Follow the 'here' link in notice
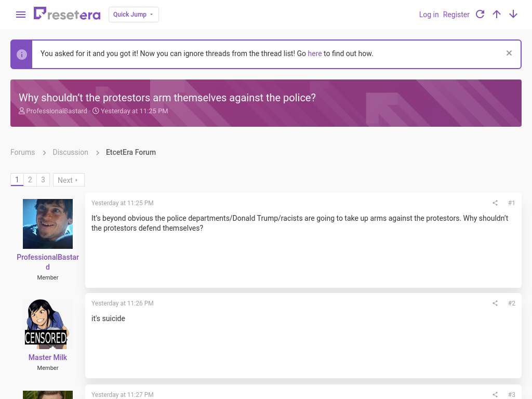The image size is (532, 399). tap(314, 54)
